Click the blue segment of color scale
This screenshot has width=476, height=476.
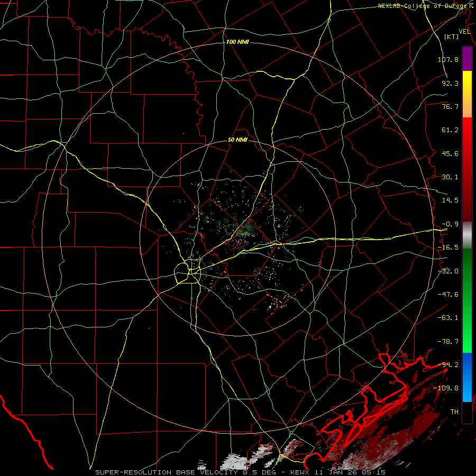467,377
